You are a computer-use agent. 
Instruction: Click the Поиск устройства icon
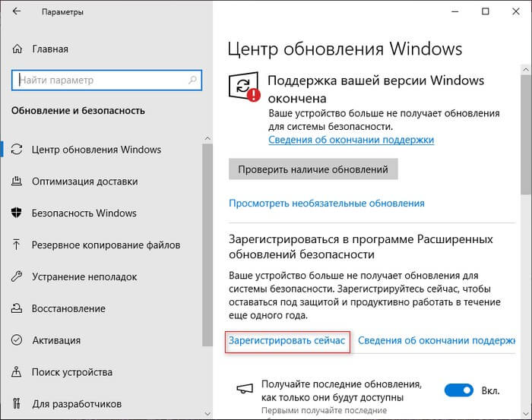click(17, 373)
